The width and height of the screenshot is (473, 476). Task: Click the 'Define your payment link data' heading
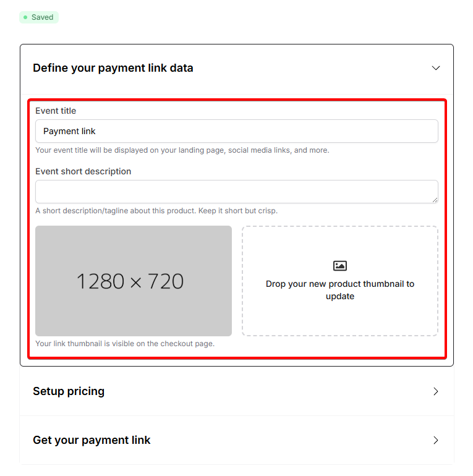click(x=113, y=68)
